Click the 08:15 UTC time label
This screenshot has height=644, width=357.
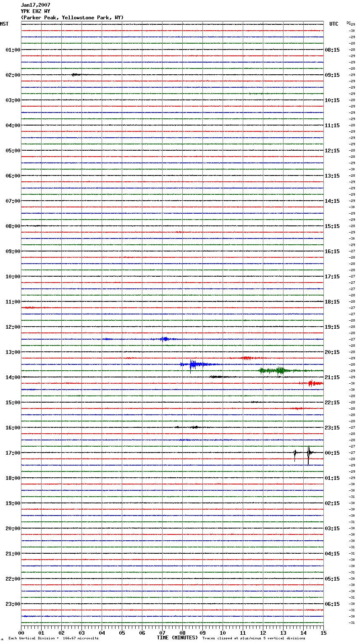[332, 50]
